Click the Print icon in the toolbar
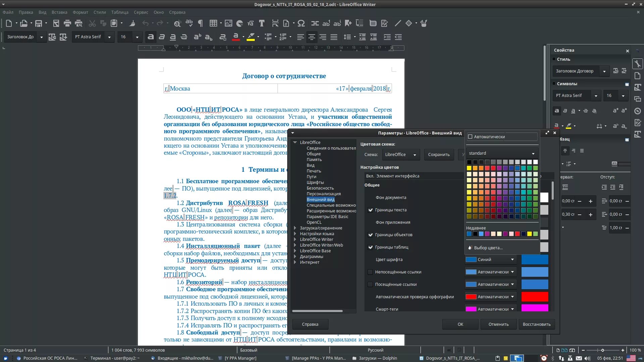Viewport: 644px width, 362px height. coord(67,23)
